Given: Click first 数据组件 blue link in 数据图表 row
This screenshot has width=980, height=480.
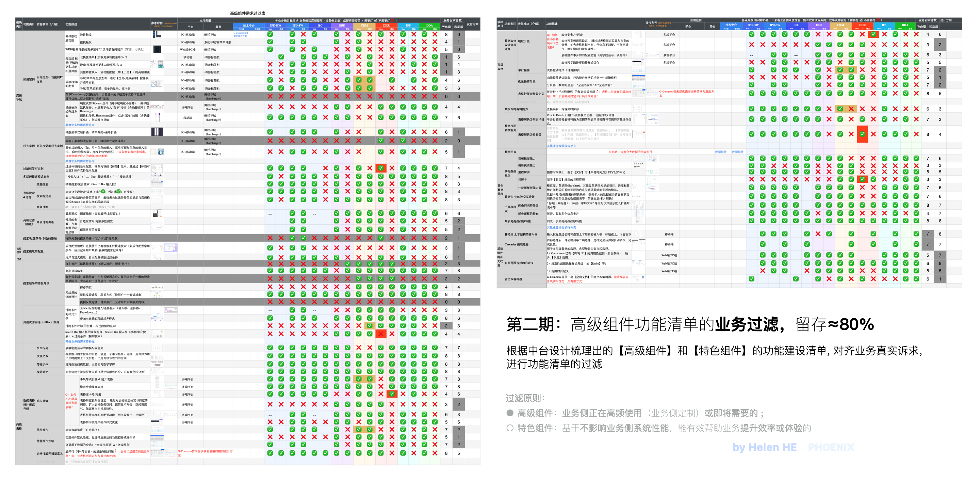Looking at the screenshot, I should 721,152.
